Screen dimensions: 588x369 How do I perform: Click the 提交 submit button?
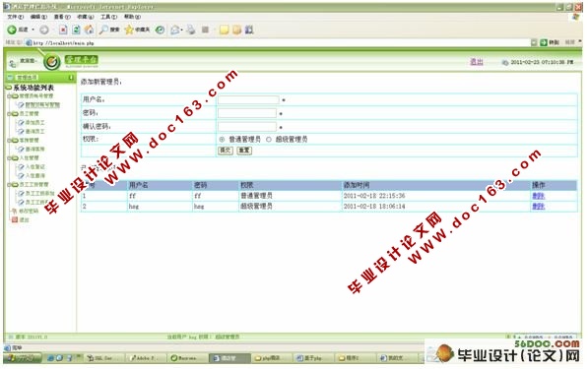226,151
